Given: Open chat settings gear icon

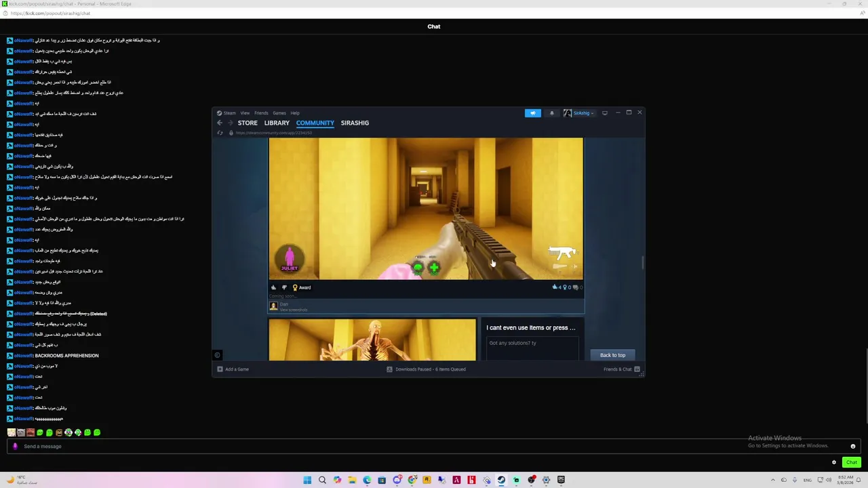Looking at the screenshot, I should 834,463.
